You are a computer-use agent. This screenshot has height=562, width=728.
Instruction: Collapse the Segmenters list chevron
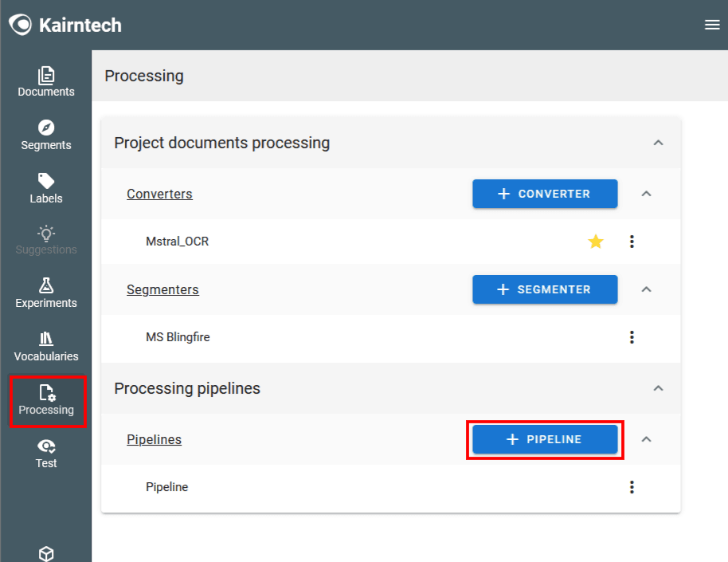(x=647, y=289)
